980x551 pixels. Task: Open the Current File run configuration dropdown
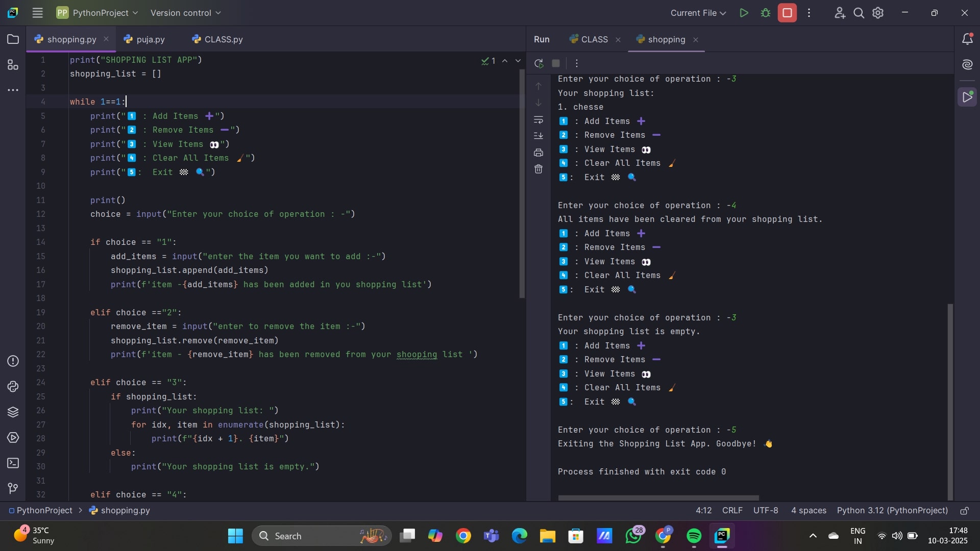pyautogui.click(x=698, y=13)
